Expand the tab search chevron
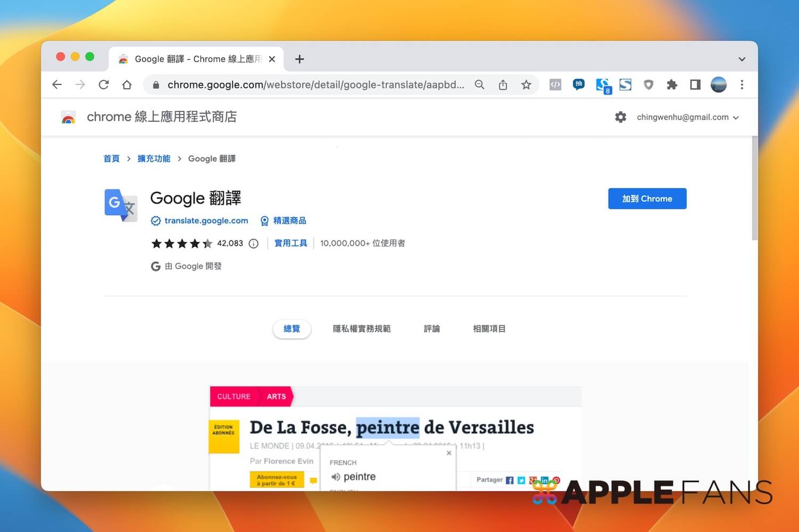The height and width of the screenshot is (532, 799). click(x=741, y=59)
